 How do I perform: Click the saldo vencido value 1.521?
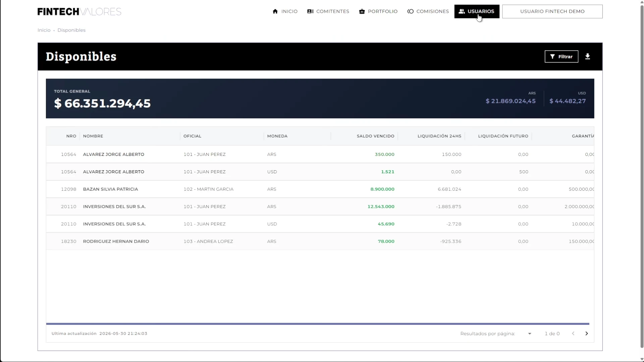click(387, 172)
